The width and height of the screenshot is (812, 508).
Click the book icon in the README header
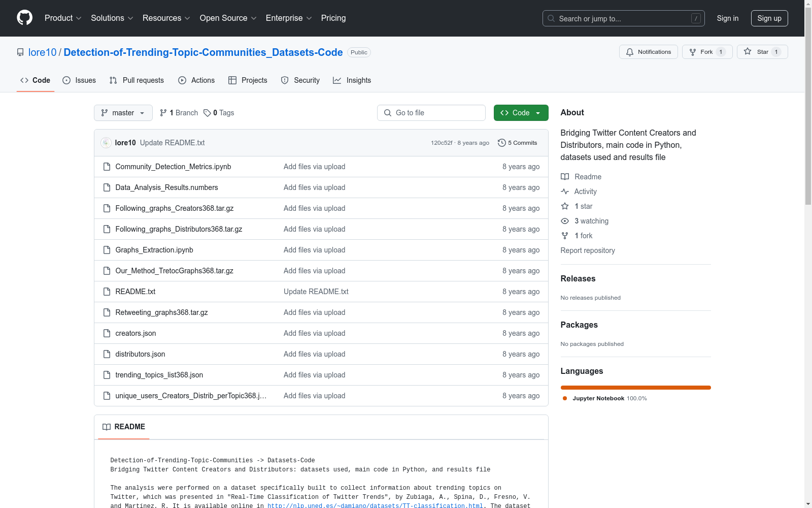pos(107,427)
